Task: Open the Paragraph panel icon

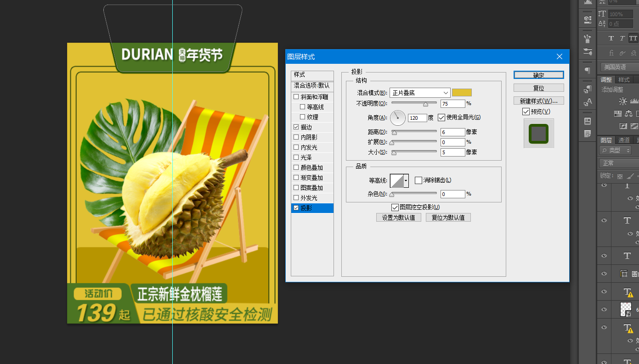Action: click(587, 70)
